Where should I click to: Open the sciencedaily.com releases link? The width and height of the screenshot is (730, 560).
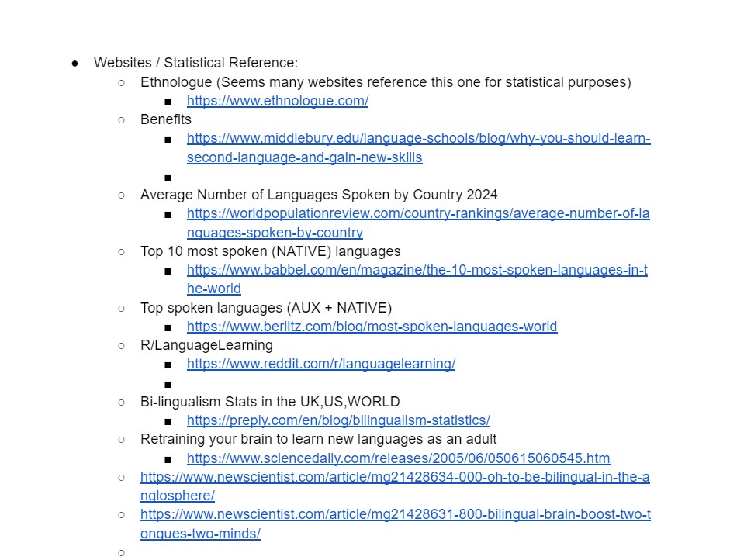tap(398, 458)
